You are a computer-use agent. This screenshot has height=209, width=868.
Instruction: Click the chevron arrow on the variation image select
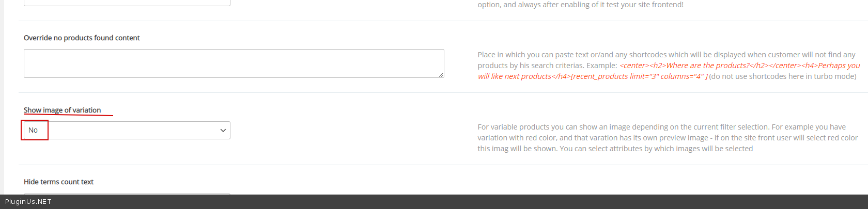coord(223,131)
